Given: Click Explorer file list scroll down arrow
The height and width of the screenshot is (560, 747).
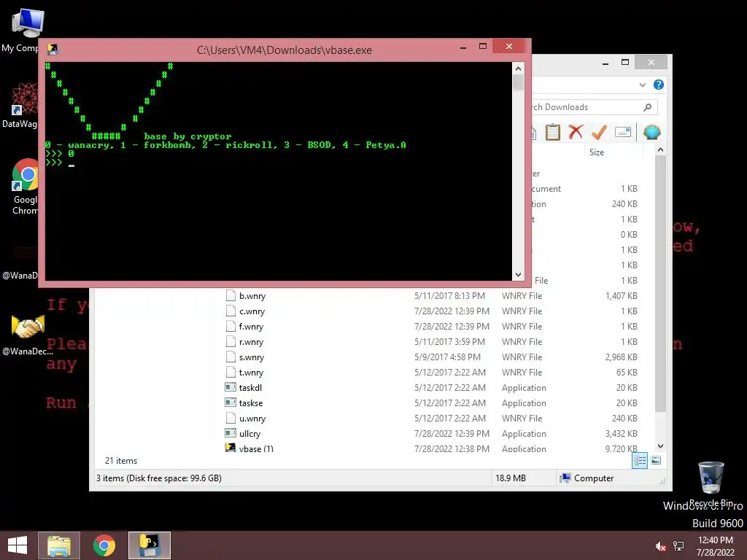Looking at the screenshot, I should click(x=660, y=446).
